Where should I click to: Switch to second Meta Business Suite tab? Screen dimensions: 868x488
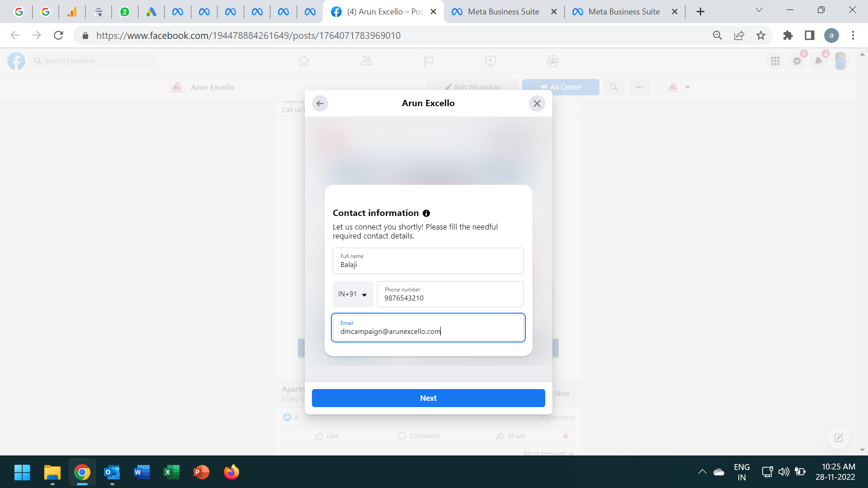tap(624, 12)
